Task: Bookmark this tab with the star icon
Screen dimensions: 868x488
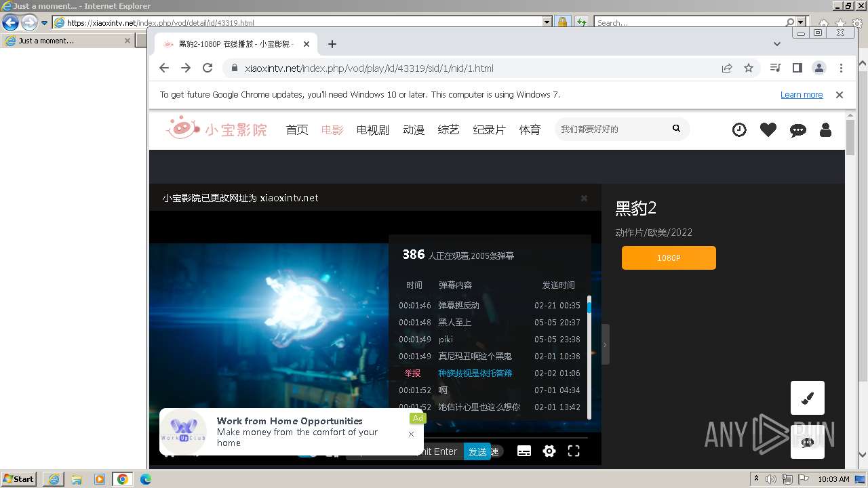Action: coord(749,68)
